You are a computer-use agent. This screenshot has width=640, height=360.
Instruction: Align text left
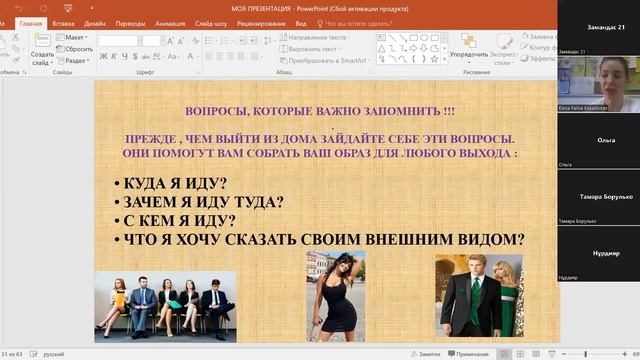click(209, 56)
